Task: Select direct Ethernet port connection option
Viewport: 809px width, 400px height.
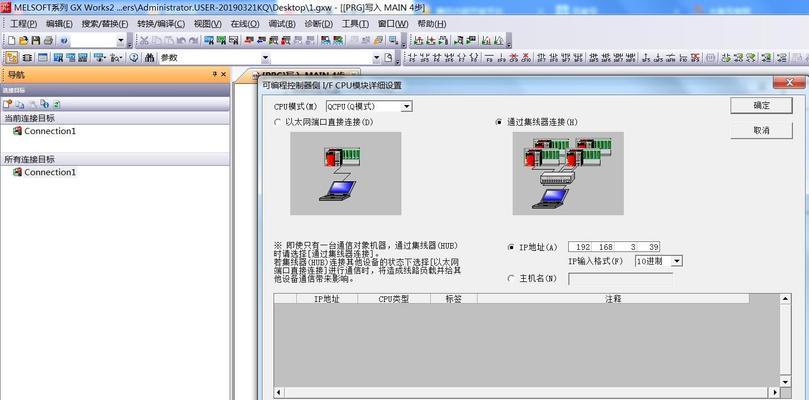Action: (279, 122)
